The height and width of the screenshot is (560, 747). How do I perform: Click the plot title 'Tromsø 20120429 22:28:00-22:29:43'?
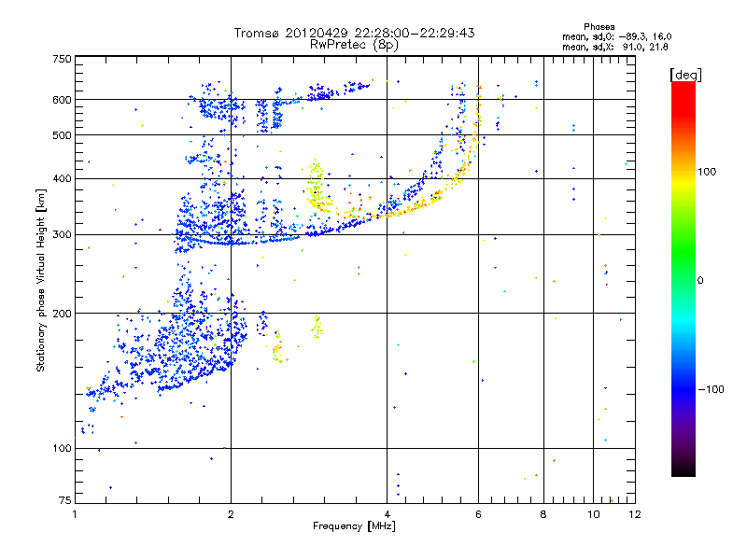(354, 33)
